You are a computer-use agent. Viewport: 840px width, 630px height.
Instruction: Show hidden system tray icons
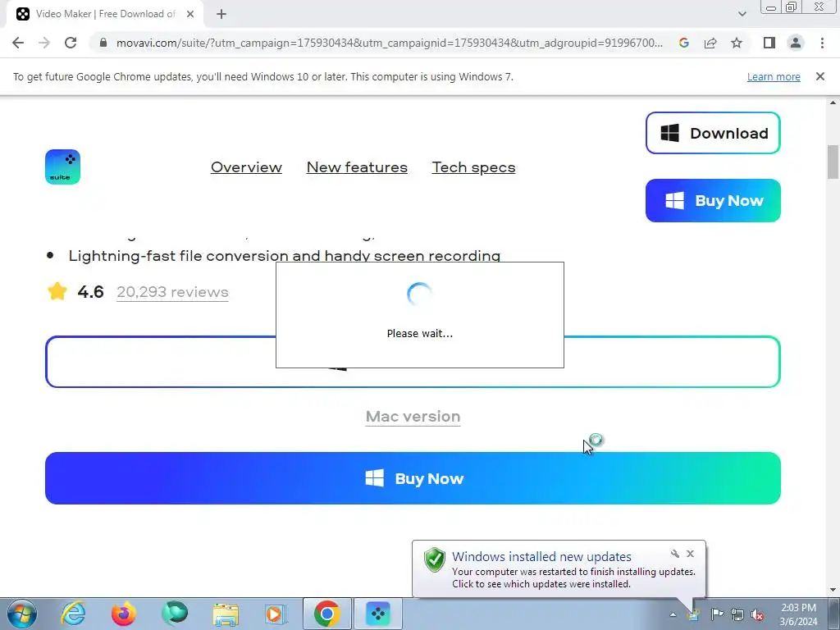click(673, 614)
